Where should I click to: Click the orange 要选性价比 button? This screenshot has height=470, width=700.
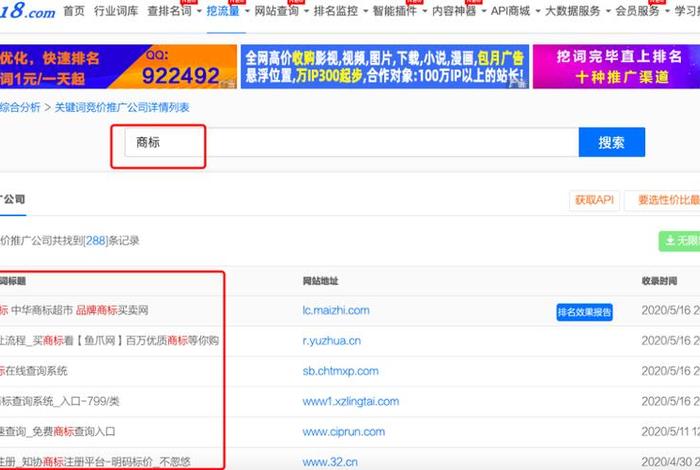[x=662, y=200]
